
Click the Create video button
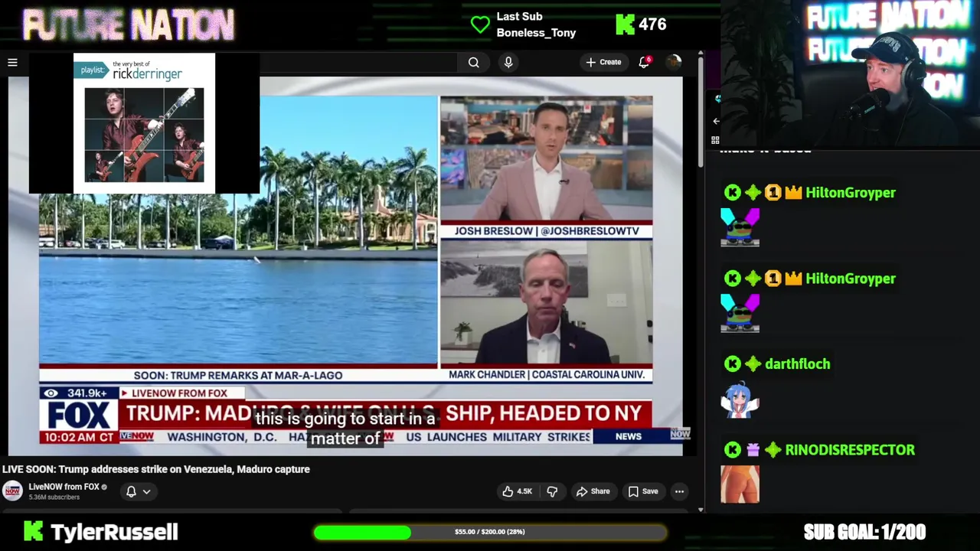[x=603, y=62]
